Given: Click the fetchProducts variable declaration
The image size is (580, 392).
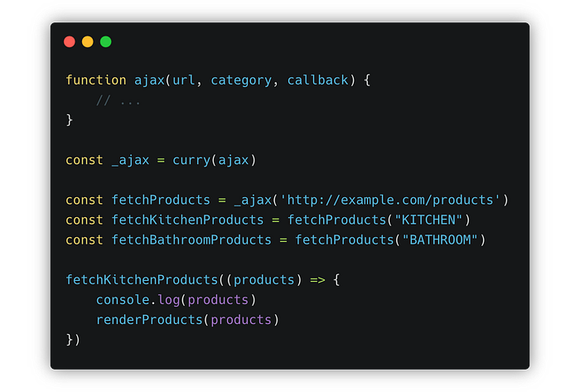Looking at the screenshot, I should 161,200.
